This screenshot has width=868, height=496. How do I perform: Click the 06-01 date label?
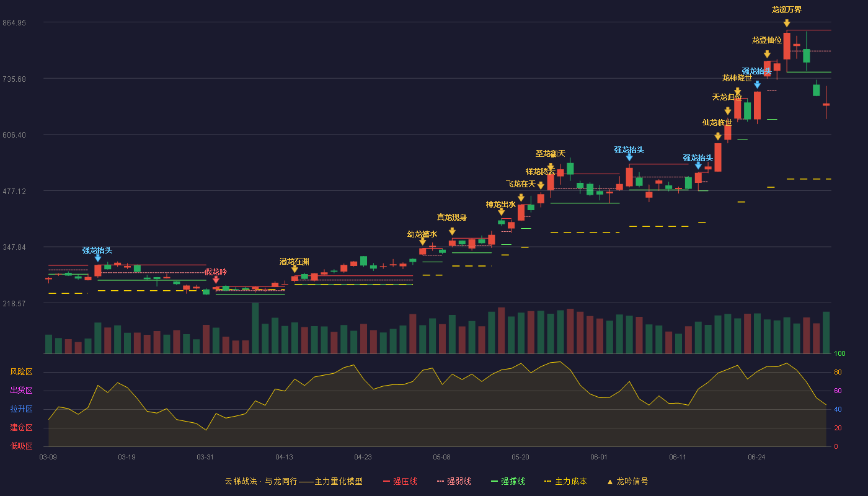coord(599,457)
